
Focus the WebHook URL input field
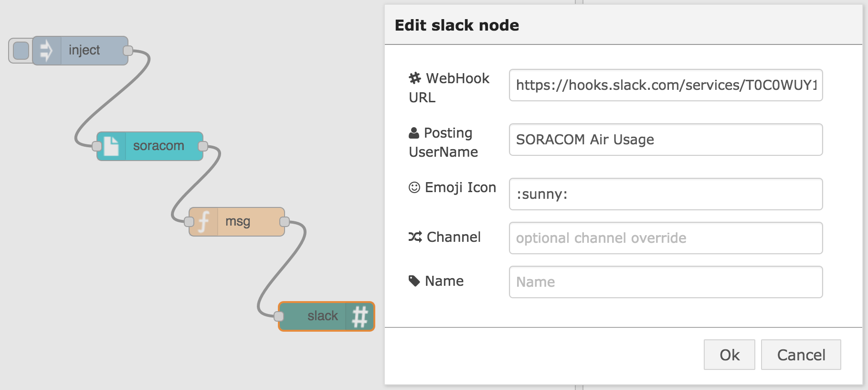pos(666,85)
